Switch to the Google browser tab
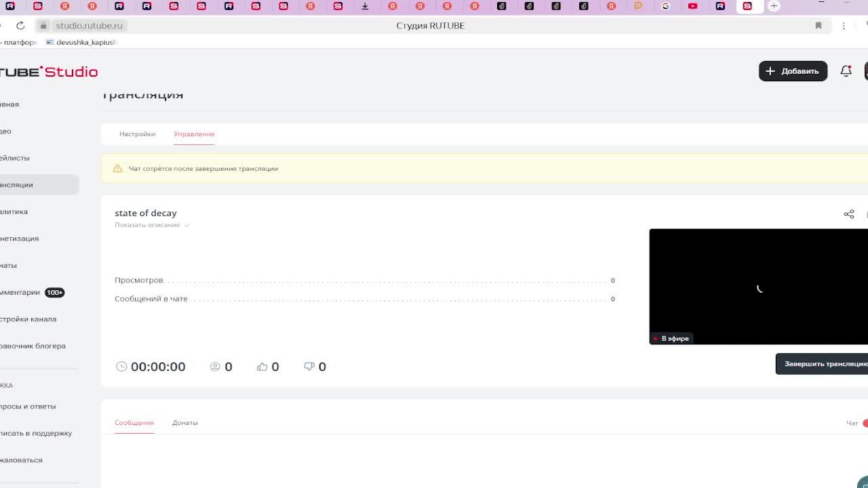The image size is (868, 488). click(666, 6)
